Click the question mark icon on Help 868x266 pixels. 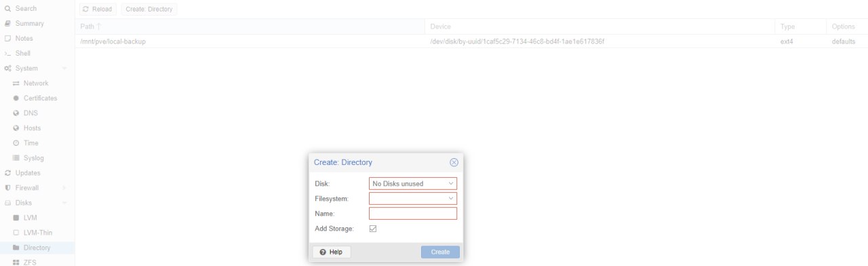point(323,252)
